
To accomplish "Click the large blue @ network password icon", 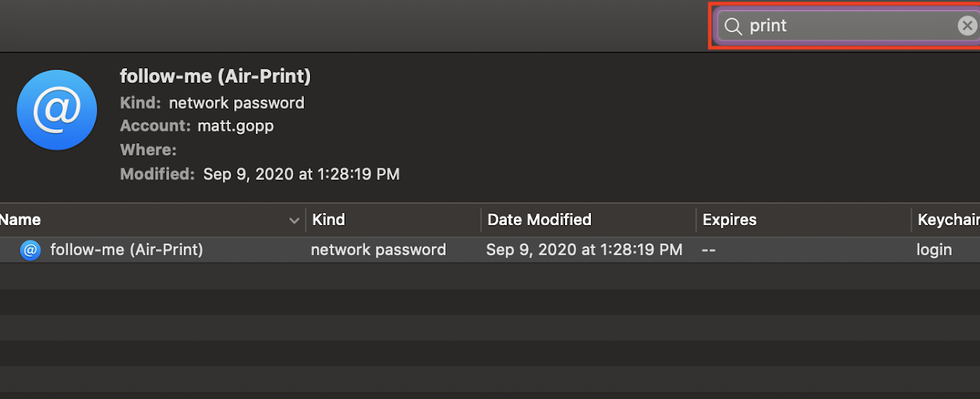I will pyautogui.click(x=57, y=110).
